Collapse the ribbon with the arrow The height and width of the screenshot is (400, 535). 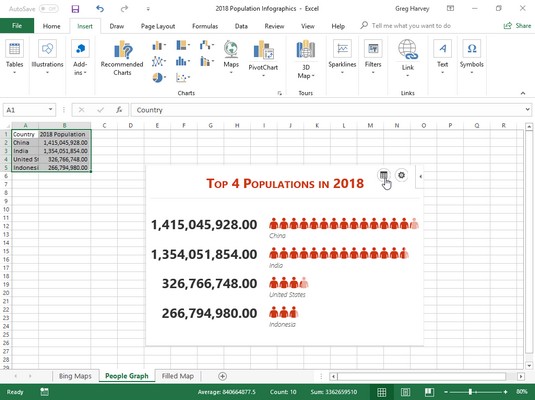523,93
